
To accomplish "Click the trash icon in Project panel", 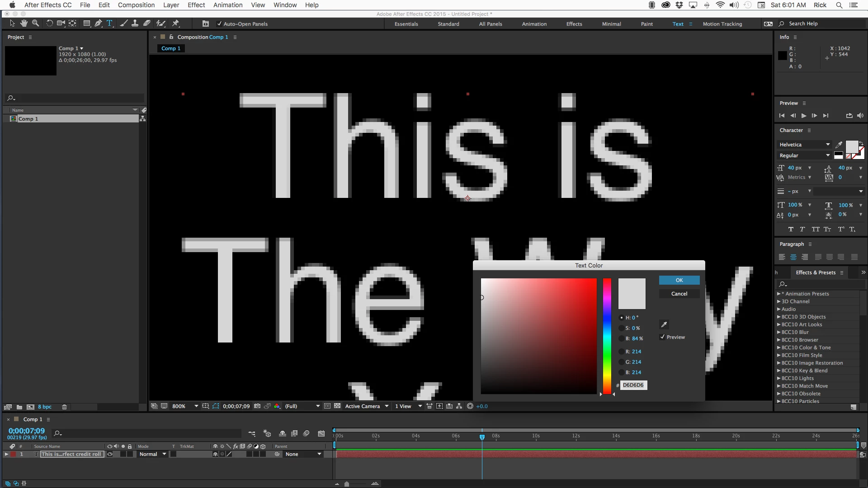I will pos(64,407).
